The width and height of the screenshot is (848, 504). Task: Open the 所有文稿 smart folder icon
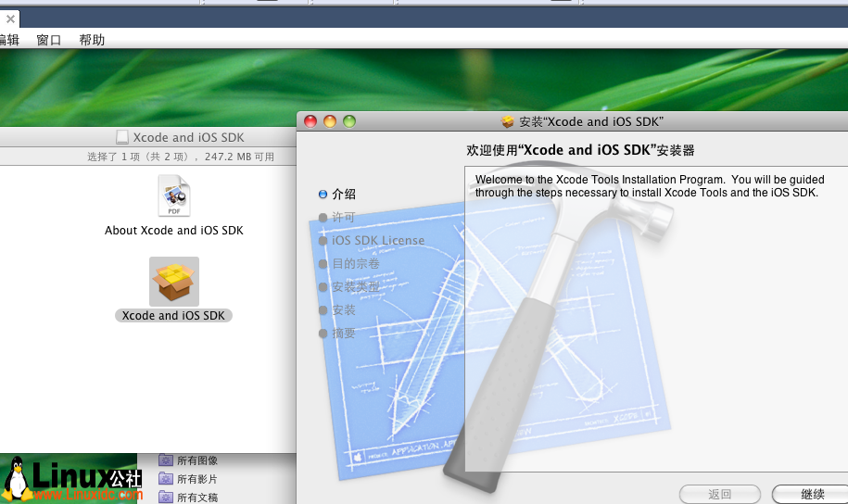coord(166,497)
